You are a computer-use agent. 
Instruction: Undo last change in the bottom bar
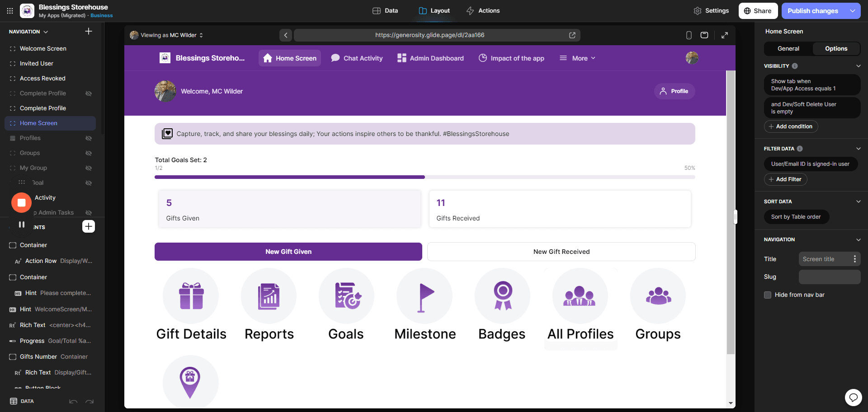click(x=73, y=401)
